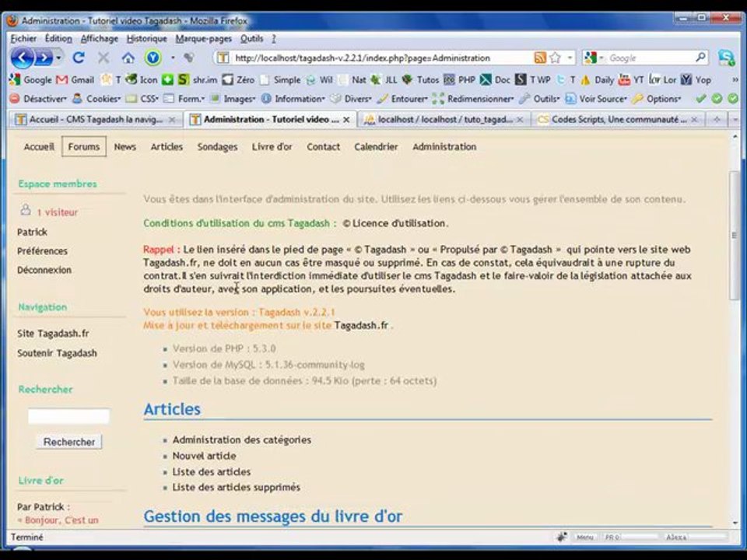Open the Form. developer toolbar dropdown
This screenshot has width=747, height=560.
(184, 99)
